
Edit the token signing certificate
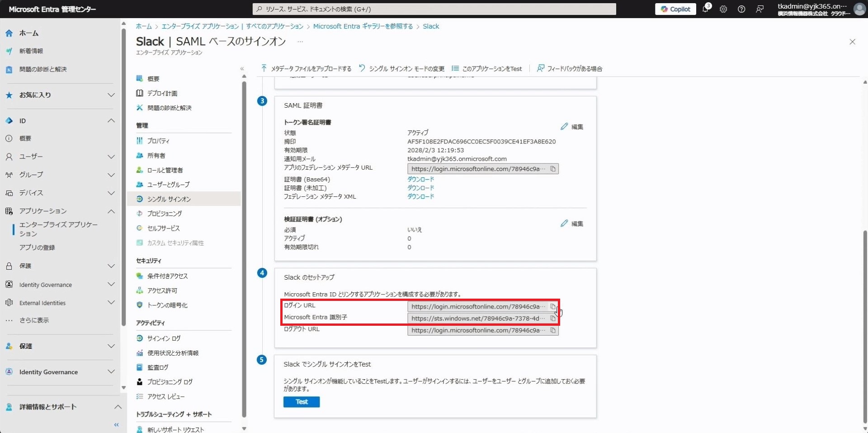572,127
